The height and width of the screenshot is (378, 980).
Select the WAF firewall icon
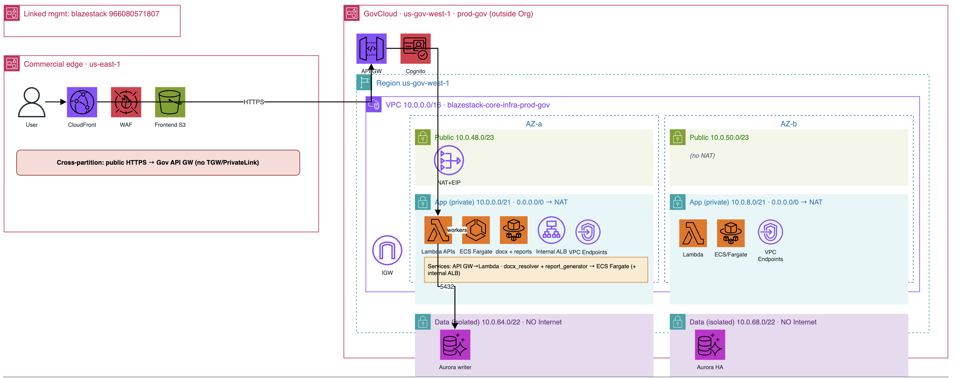click(126, 102)
